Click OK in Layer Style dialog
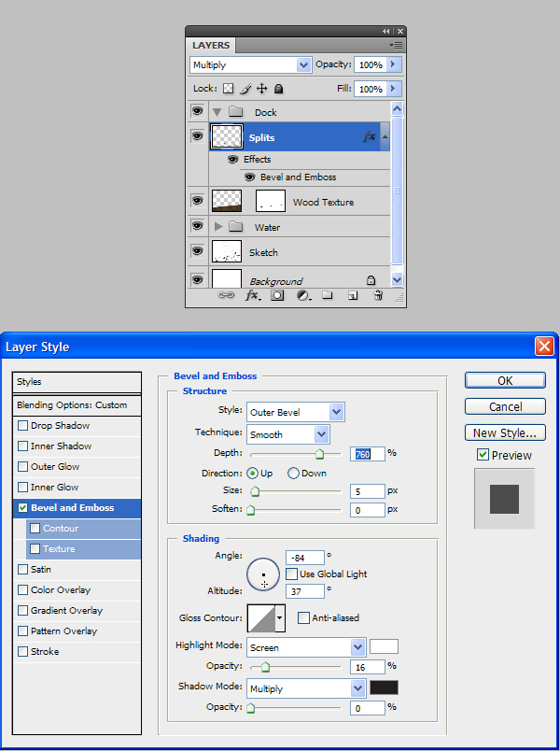The width and height of the screenshot is (560, 751). point(505,381)
